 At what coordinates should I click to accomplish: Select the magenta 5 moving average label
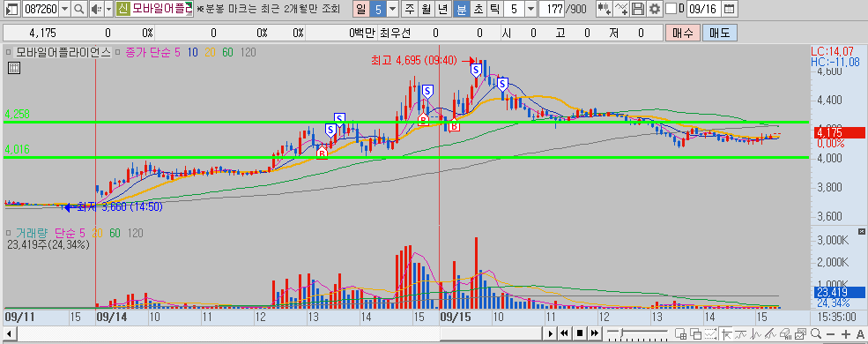(177, 52)
